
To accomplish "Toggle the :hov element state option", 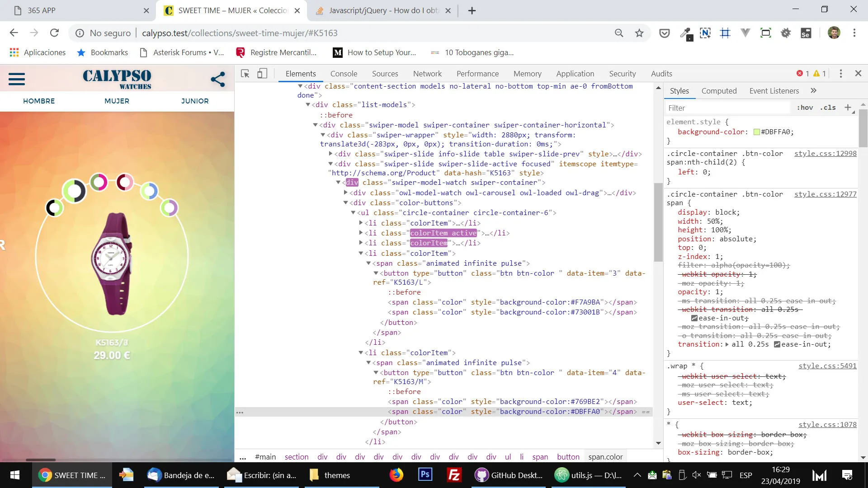I will point(805,108).
